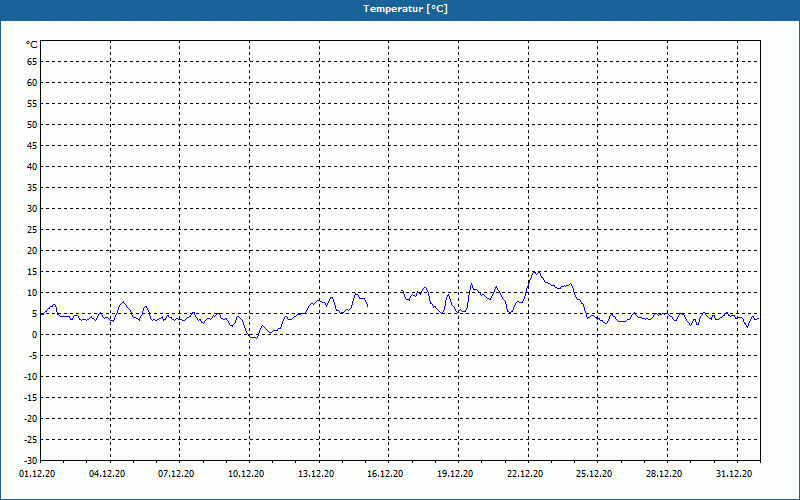Screen dimensions: 800x500
Task: Select the date label 07.12.20
Action: (x=176, y=473)
